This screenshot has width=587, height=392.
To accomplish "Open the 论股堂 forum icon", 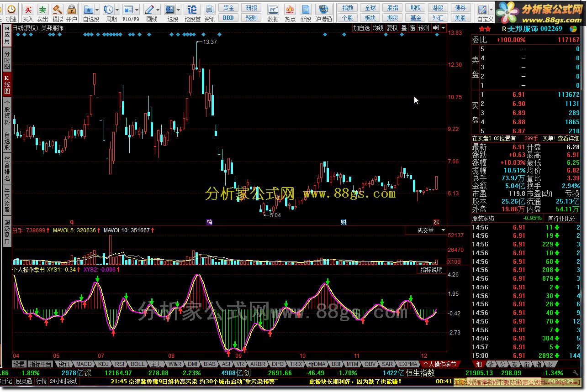I will point(192,9).
